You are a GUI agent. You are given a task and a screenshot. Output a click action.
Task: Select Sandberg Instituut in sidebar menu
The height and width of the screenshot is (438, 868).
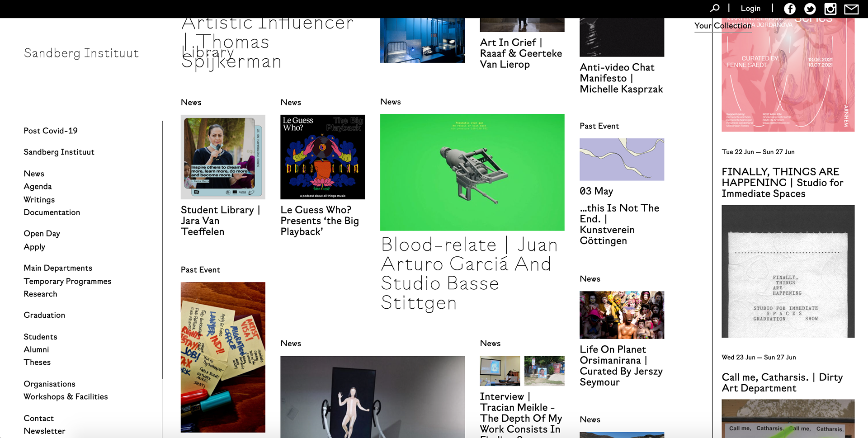coord(59,152)
